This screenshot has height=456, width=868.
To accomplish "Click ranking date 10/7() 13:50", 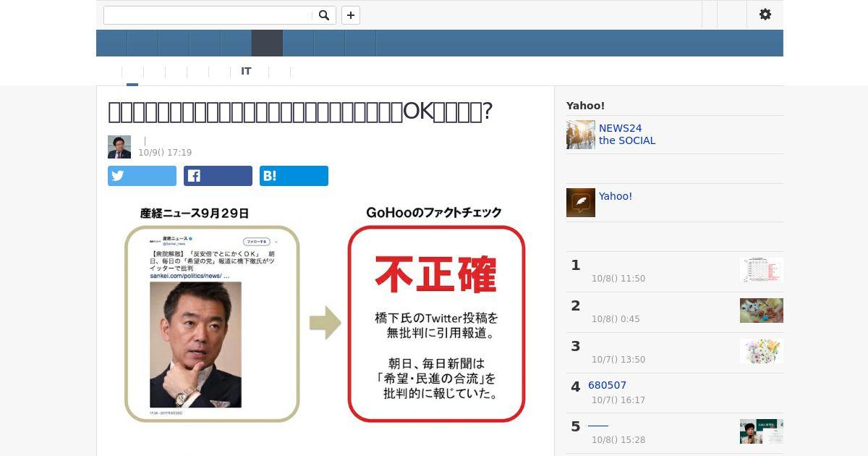I will [618, 360].
